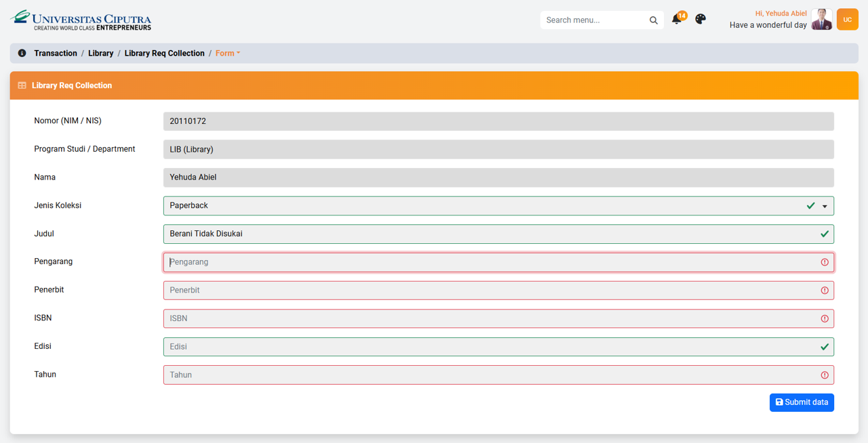Click the Universitas Ciputra logo
Screen dimensions: 868x443
click(x=81, y=20)
